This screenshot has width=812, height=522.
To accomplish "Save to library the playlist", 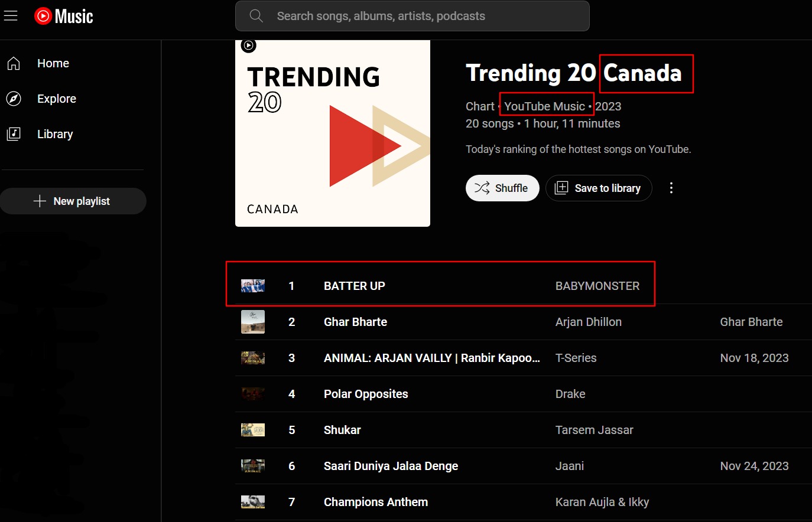I will pyautogui.click(x=599, y=188).
